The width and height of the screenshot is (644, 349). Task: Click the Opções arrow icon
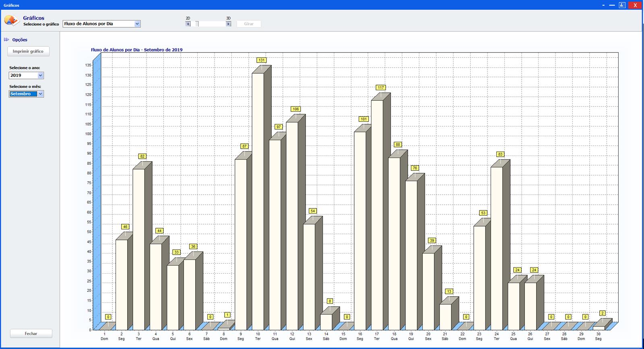tap(6, 39)
